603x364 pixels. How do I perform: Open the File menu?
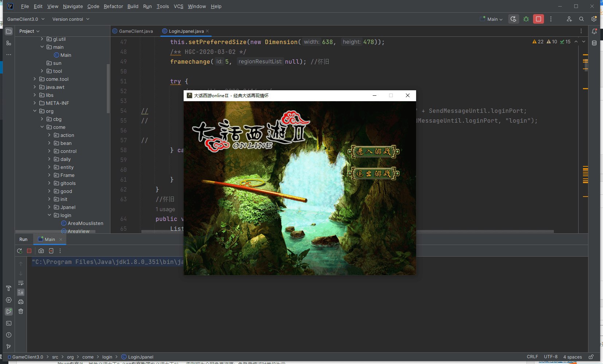tap(25, 6)
